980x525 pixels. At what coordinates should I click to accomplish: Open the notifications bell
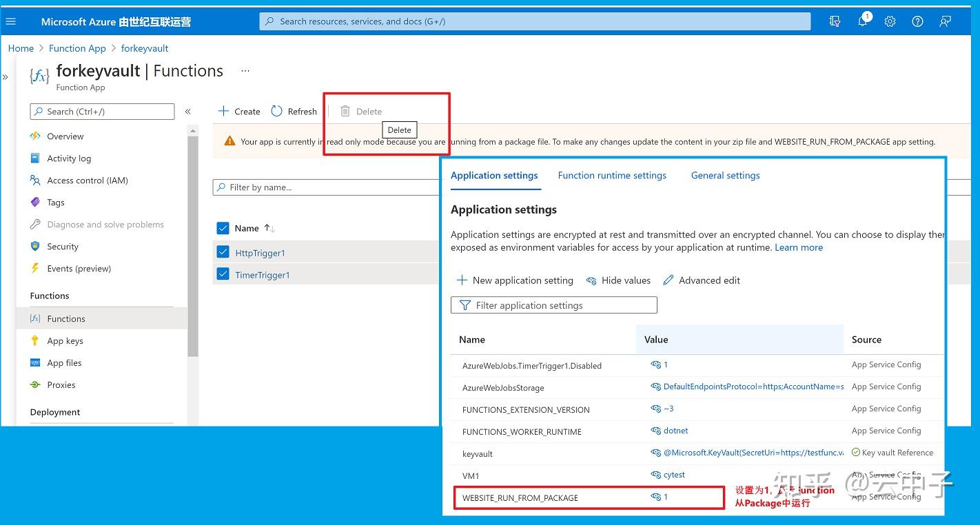click(x=862, y=21)
